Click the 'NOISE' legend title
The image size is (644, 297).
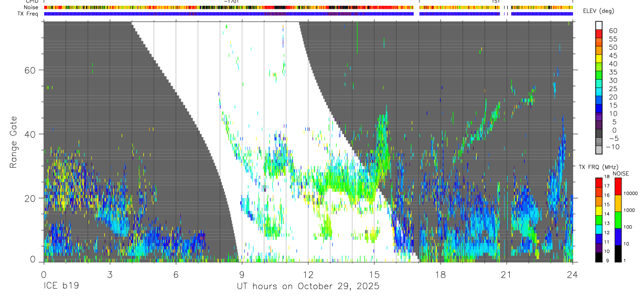pyautogui.click(x=621, y=173)
